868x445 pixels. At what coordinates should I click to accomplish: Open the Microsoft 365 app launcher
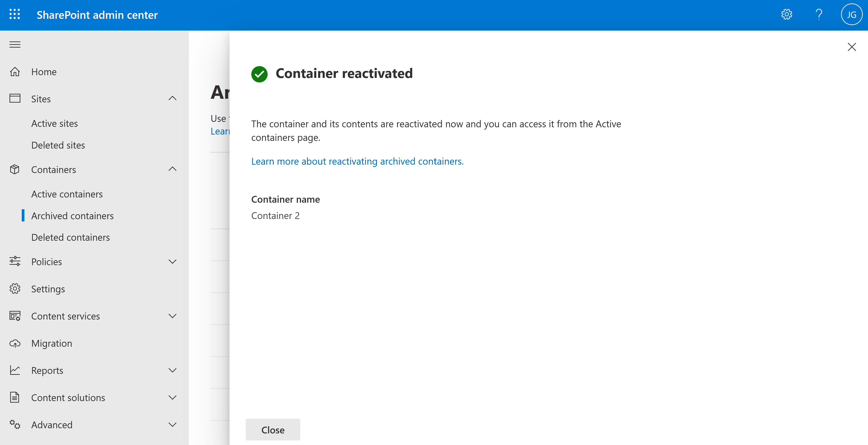(14, 14)
